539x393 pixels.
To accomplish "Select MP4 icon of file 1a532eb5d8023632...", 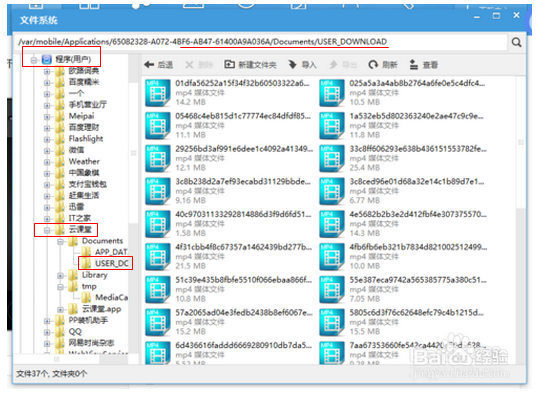I will coord(332,126).
